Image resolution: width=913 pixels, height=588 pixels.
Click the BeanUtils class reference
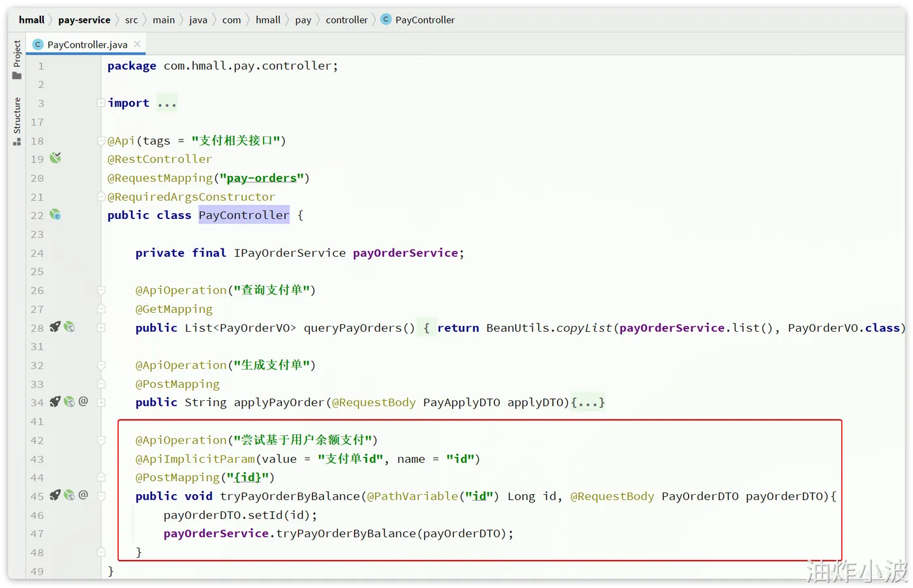tap(518, 328)
